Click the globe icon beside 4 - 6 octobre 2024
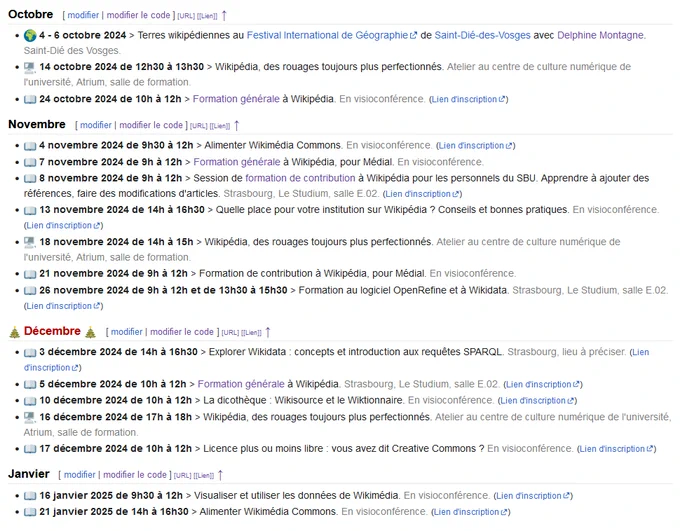The height and width of the screenshot is (531, 680). (30, 35)
